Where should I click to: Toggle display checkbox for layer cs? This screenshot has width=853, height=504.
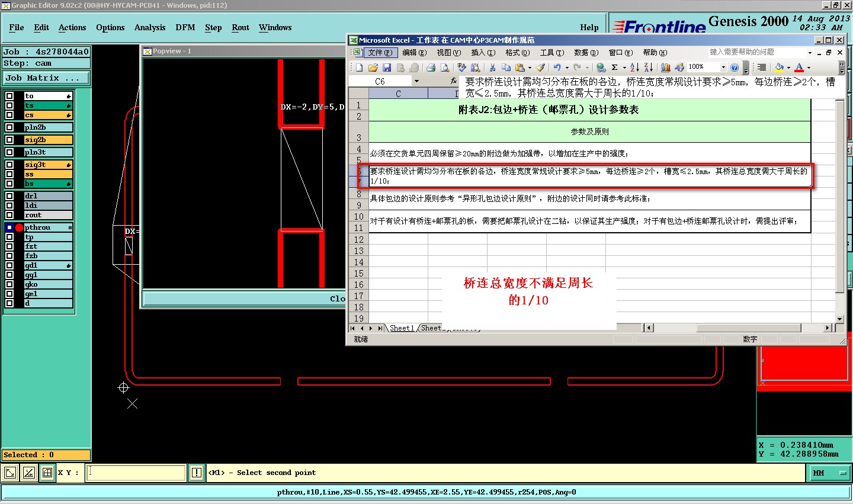pyautogui.click(x=9, y=115)
